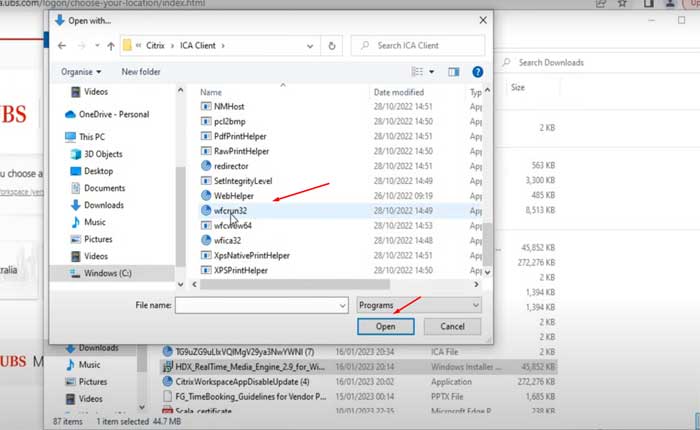
Task: Sort files by the Name column header
Action: 211,92
